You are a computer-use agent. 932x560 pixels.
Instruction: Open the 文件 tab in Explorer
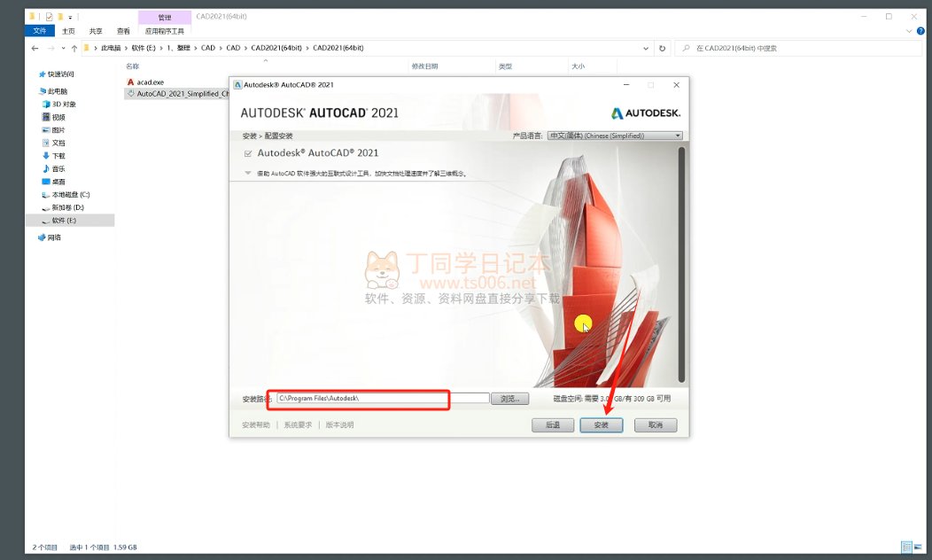point(39,31)
